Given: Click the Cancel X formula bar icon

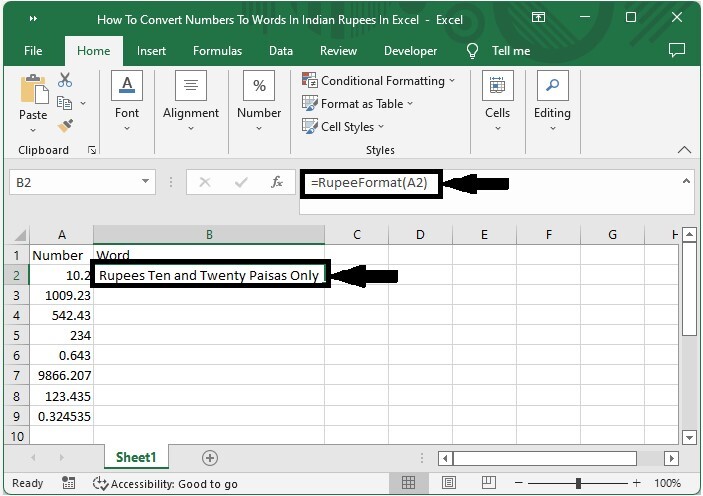Looking at the screenshot, I should click(205, 182).
